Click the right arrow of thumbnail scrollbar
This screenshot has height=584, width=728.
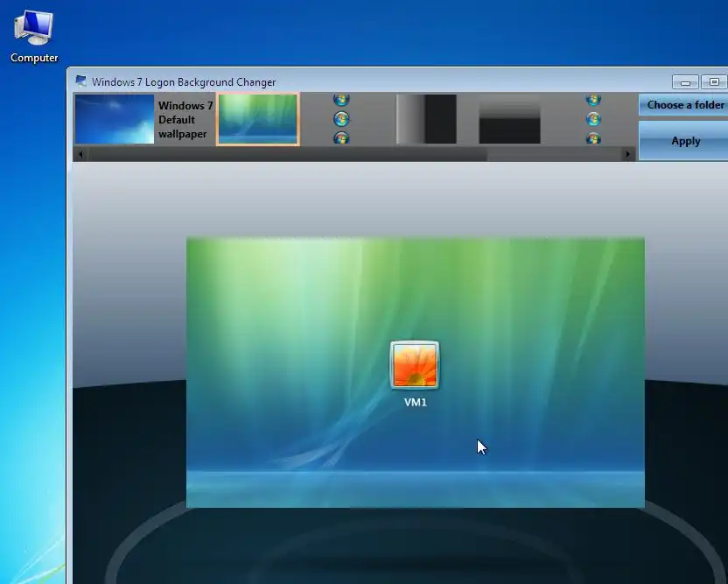click(628, 154)
